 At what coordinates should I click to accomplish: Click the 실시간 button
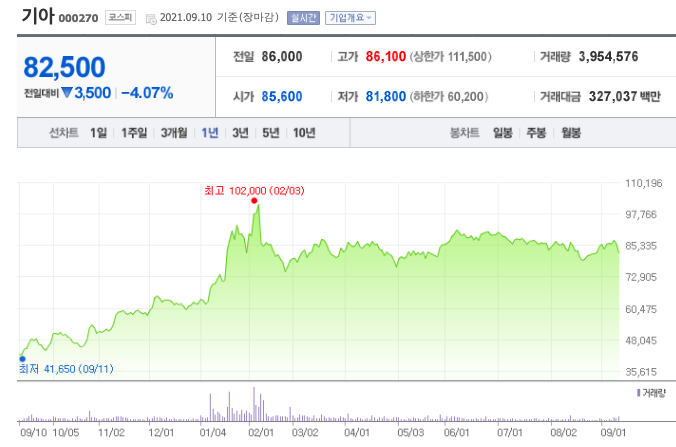point(304,18)
